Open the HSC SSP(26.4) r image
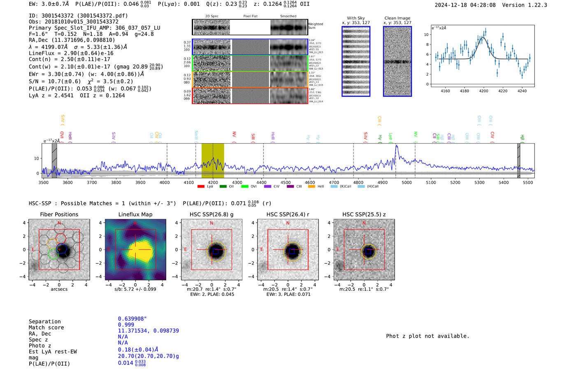The width and height of the screenshot is (576, 392). coord(288,250)
